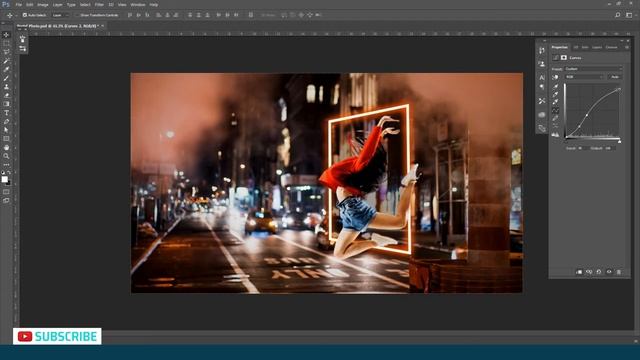The image size is (640, 360).
Task: Open the History panel icon in collapsed dock
Action: point(542,51)
